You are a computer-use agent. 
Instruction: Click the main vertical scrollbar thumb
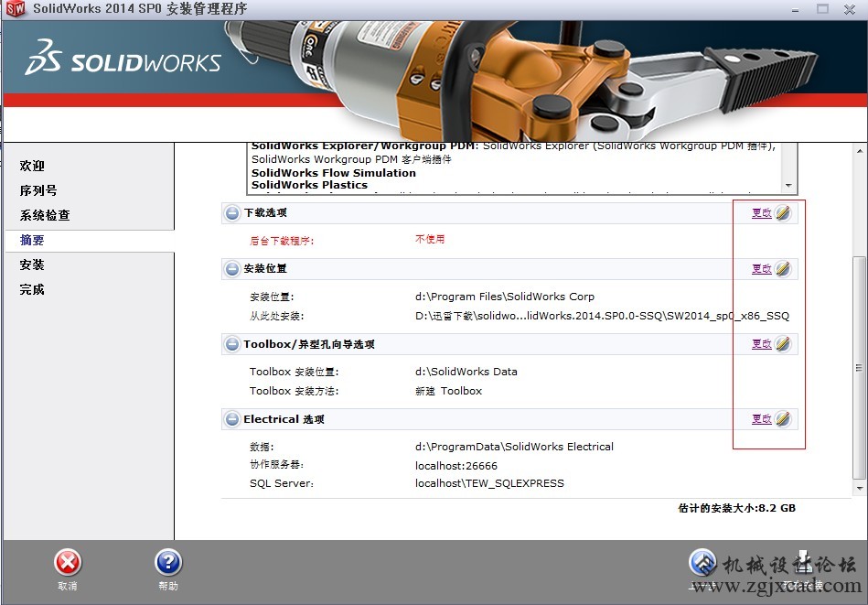tap(859, 368)
